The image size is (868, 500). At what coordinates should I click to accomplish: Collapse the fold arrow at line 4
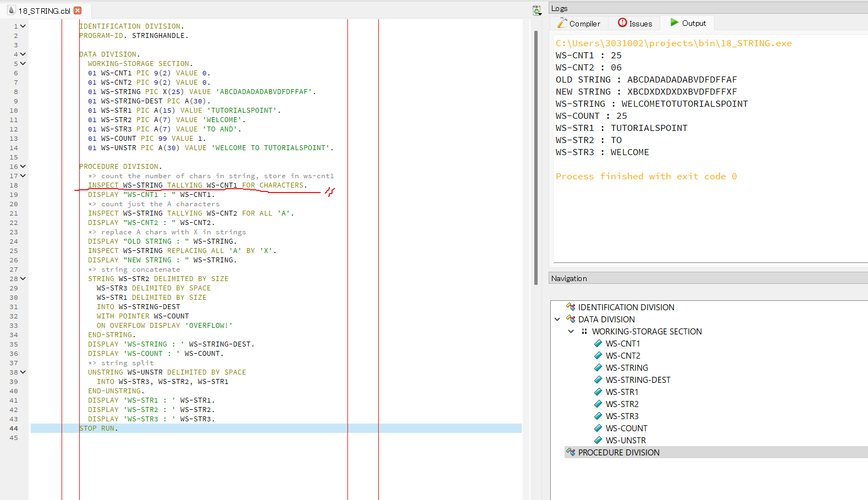click(23, 54)
